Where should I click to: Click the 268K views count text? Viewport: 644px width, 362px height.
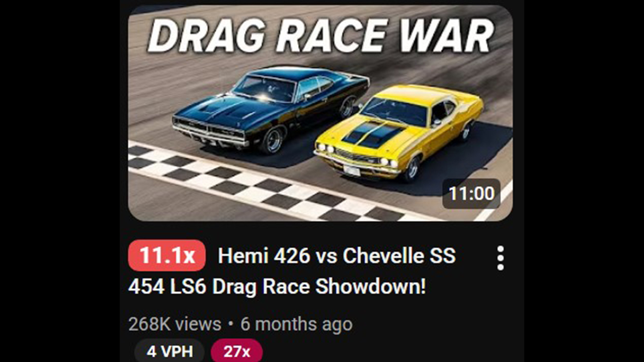175,324
